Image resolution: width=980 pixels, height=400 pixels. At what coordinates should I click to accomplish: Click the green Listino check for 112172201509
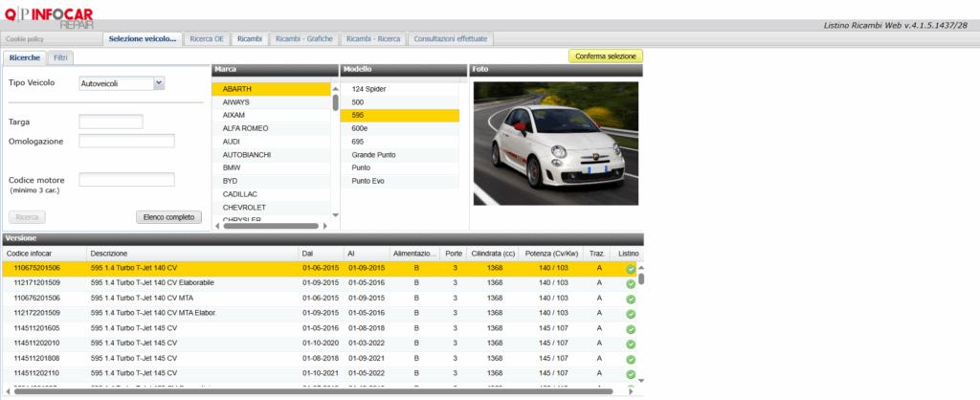tap(631, 315)
